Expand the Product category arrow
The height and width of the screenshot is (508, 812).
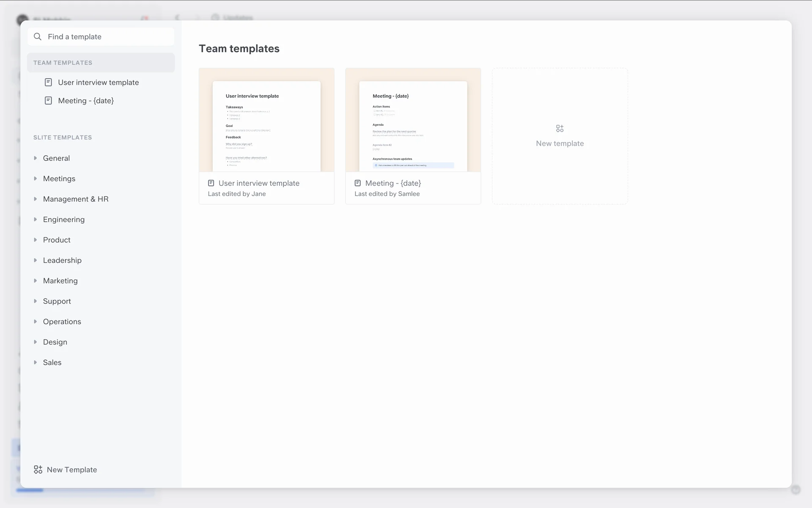click(36, 240)
